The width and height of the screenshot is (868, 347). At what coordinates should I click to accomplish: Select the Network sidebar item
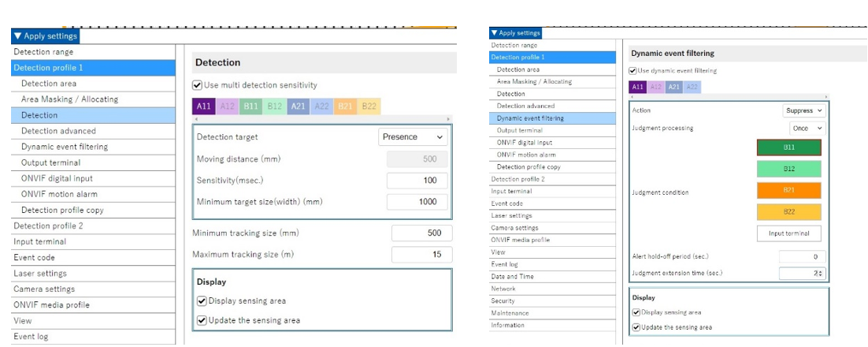tap(503, 289)
